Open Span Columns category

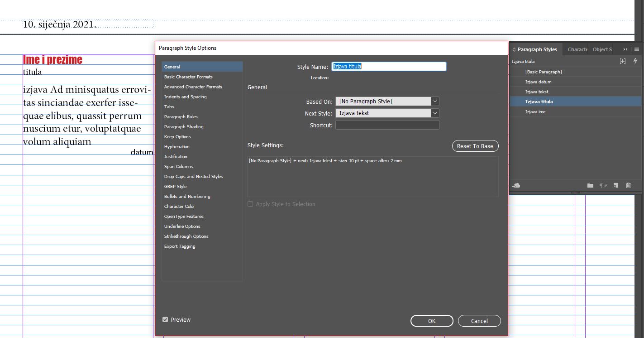[x=202, y=166]
